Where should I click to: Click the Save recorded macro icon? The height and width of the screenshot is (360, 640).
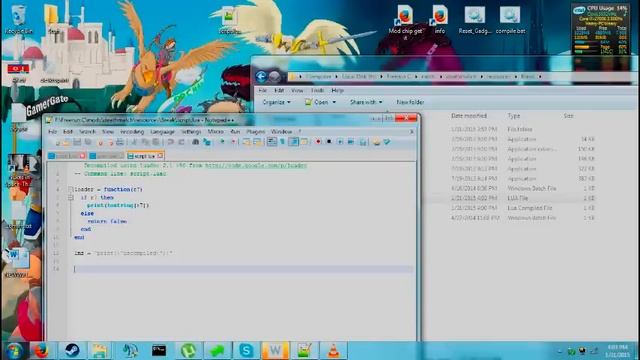point(363,142)
